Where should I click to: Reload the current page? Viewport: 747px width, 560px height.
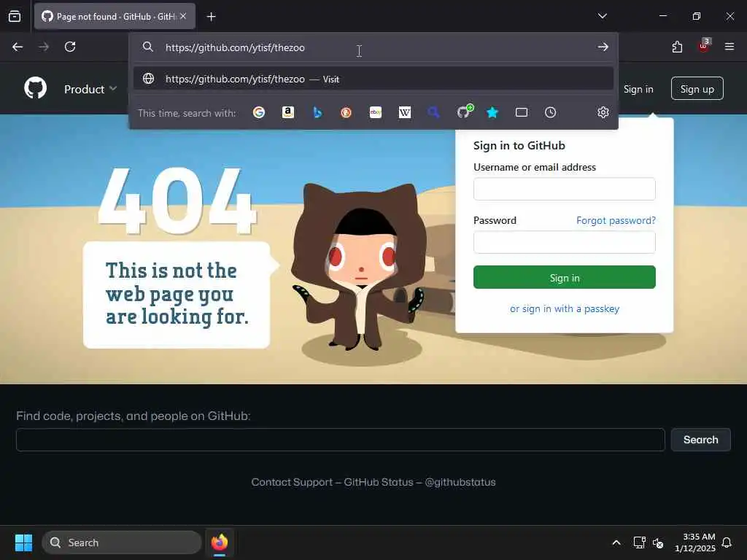[70, 47]
